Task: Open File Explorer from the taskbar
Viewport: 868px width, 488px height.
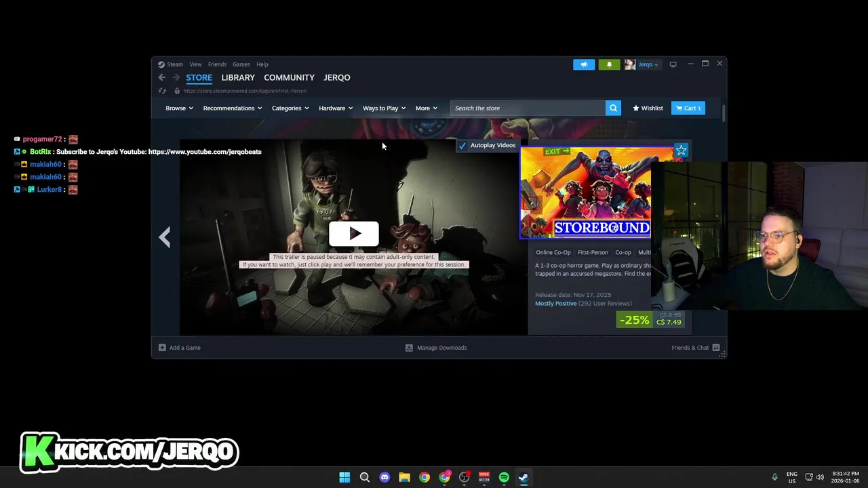Action: tap(404, 477)
